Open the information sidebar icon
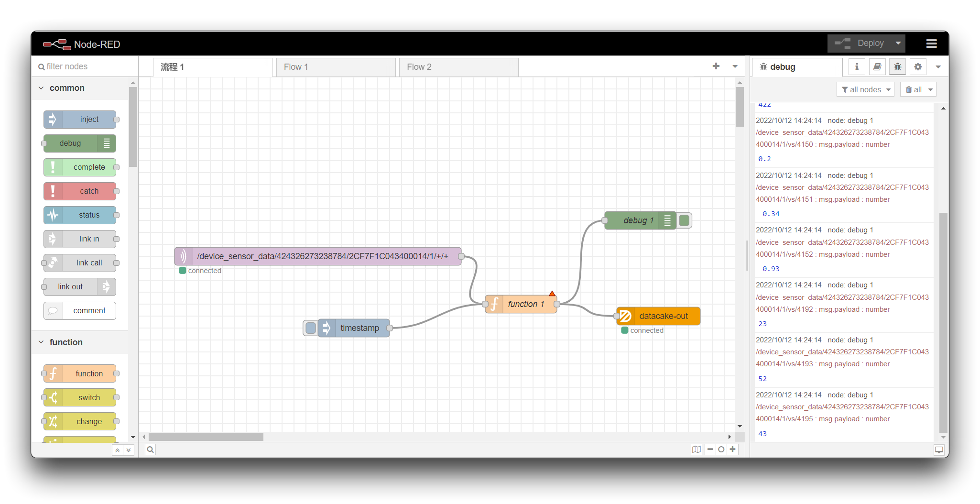Viewport: 980px width, 504px height. [857, 67]
